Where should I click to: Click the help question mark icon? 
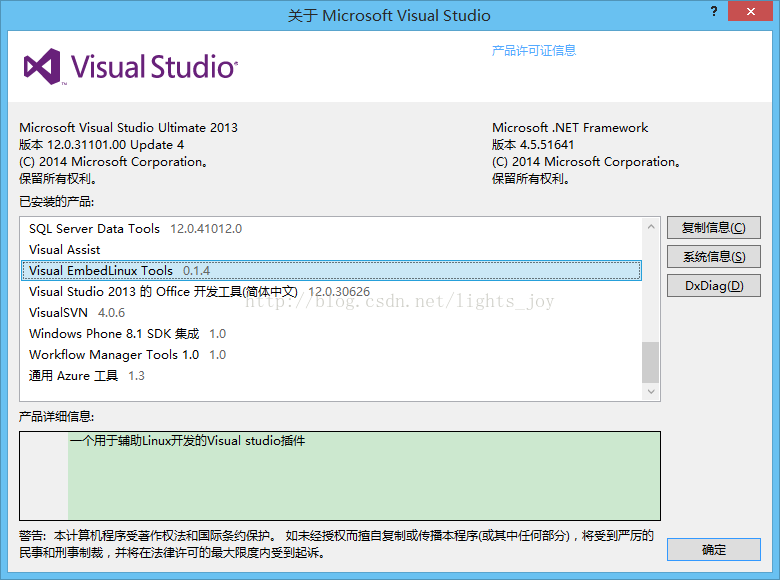tap(714, 11)
